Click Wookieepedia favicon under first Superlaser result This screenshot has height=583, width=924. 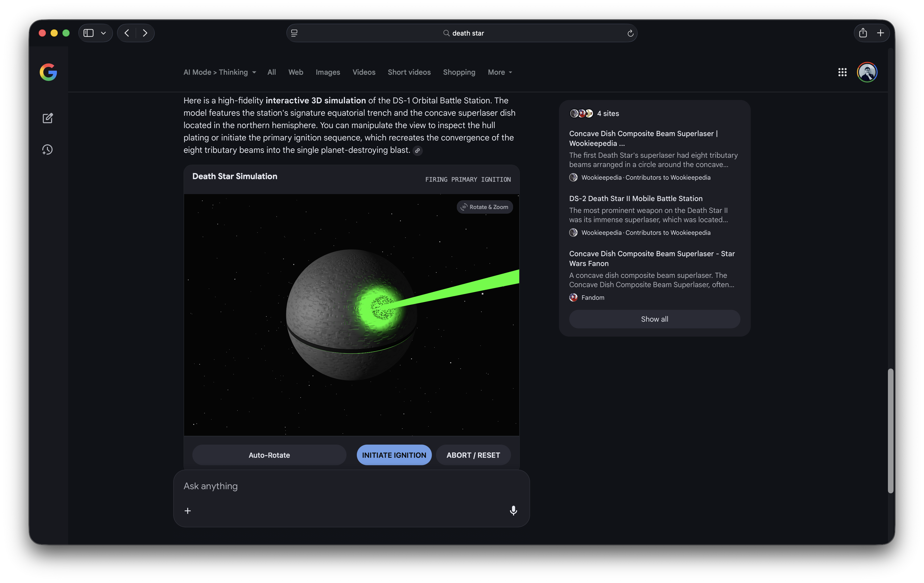(573, 178)
